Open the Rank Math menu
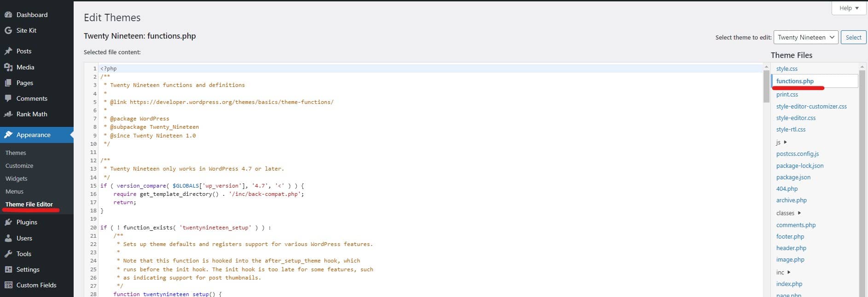The width and height of the screenshot is (868, 297). click(32, 114)
